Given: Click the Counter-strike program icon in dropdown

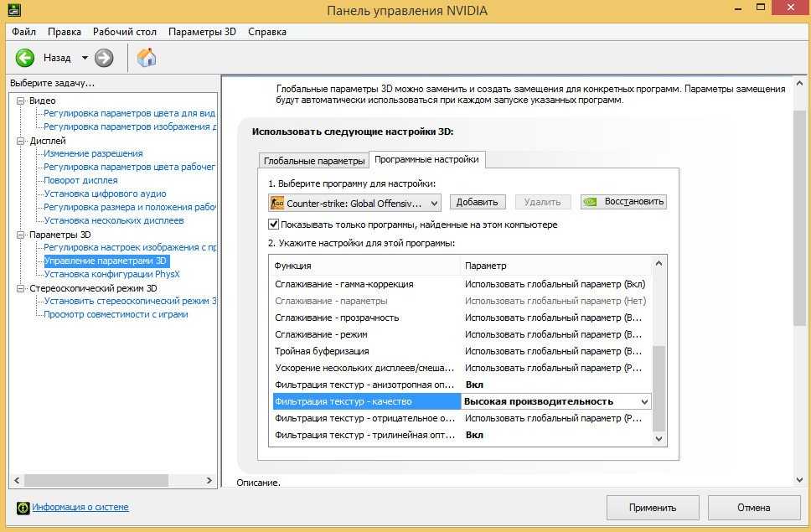Looking at the screenshot, I should click(277, 203).
